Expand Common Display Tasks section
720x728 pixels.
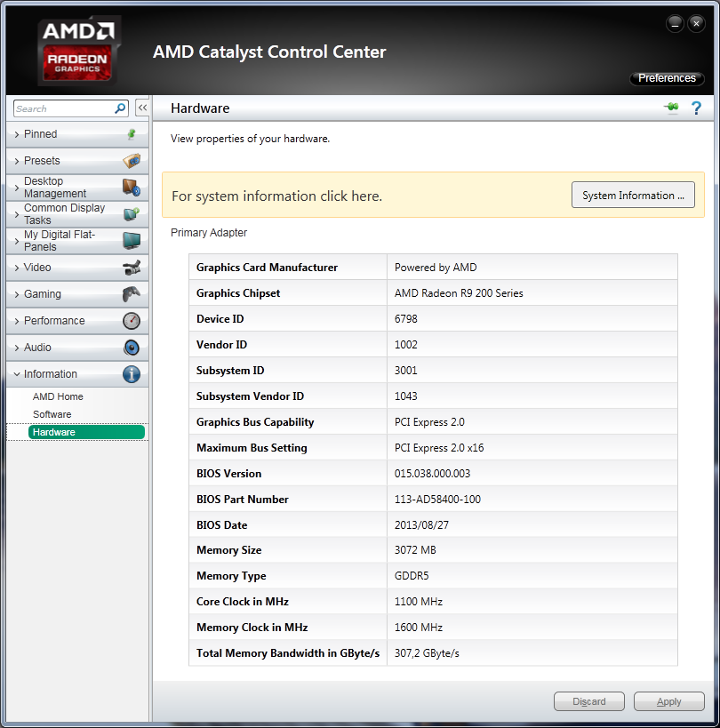77,214
